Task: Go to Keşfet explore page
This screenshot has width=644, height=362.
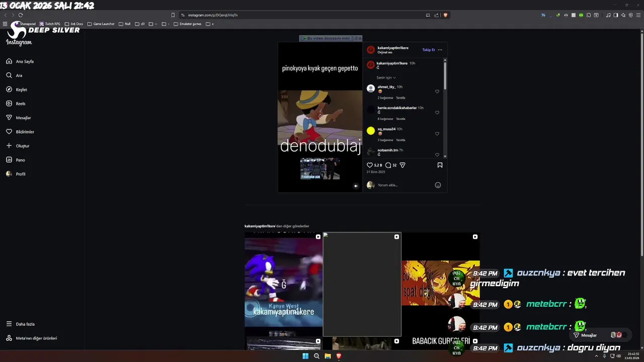Action: click(17, 89)
